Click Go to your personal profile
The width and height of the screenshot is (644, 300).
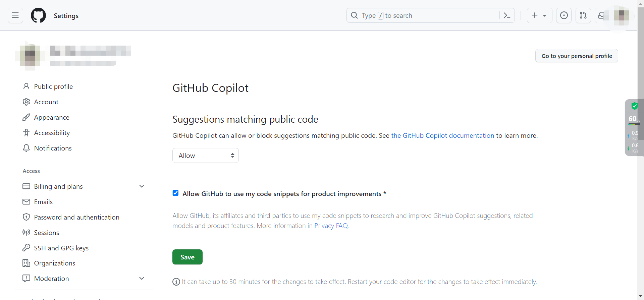[576, 56]
